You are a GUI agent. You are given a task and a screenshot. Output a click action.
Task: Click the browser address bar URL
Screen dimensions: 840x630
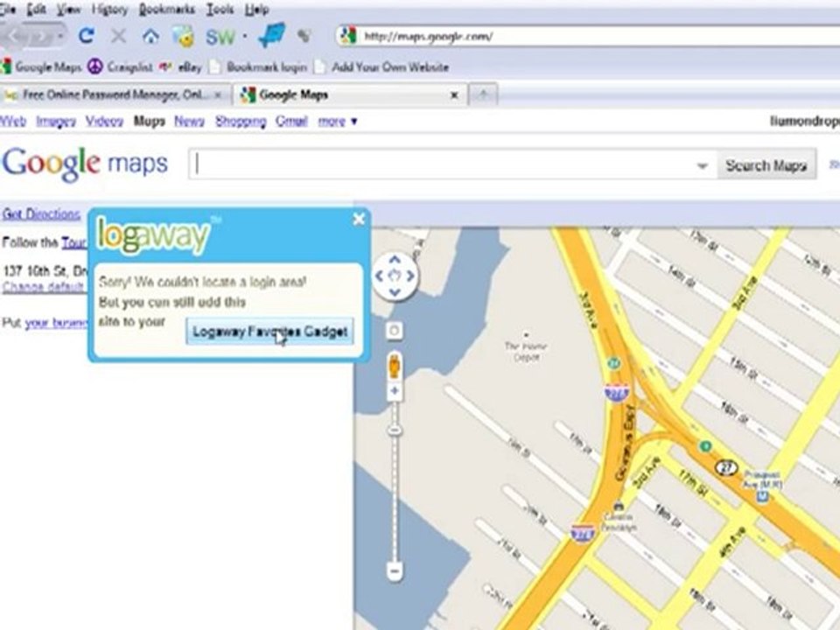(429, 37)
